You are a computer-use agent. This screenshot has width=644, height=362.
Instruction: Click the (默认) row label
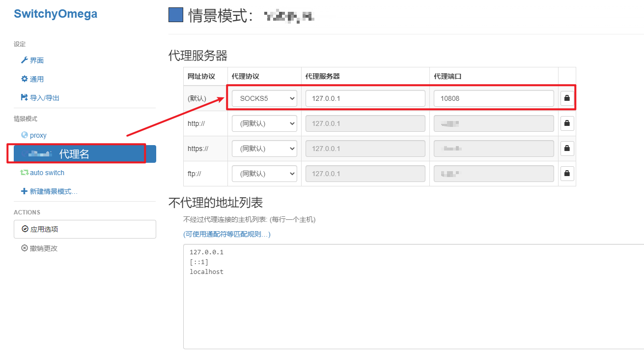pos(197,98)
